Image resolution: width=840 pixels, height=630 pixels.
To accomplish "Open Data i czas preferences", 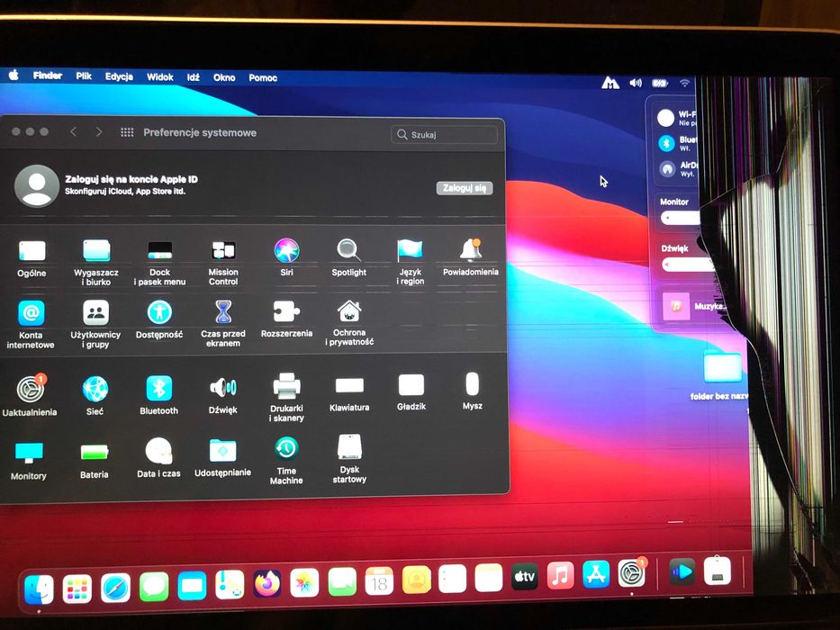I will 158,451.
